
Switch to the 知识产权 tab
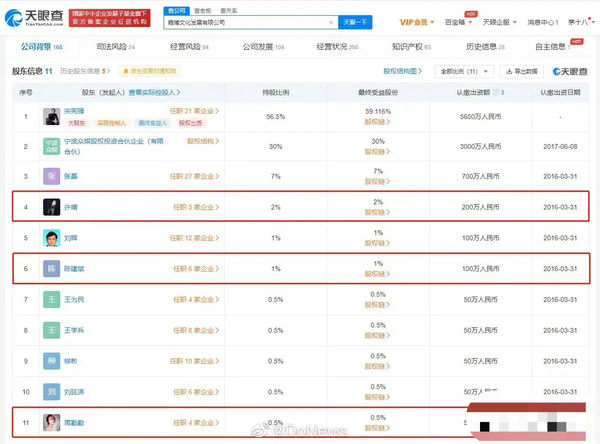point(411,47)
